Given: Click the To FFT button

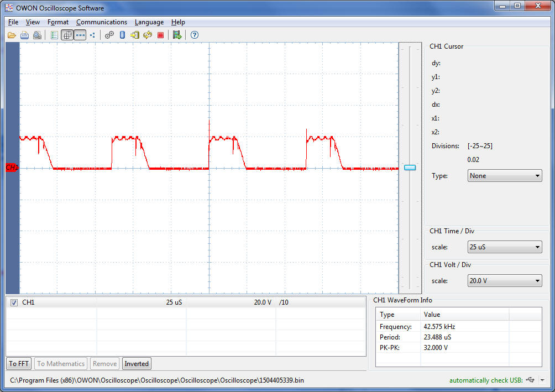Looking at the screenshot, I should [x=19, y=363].
